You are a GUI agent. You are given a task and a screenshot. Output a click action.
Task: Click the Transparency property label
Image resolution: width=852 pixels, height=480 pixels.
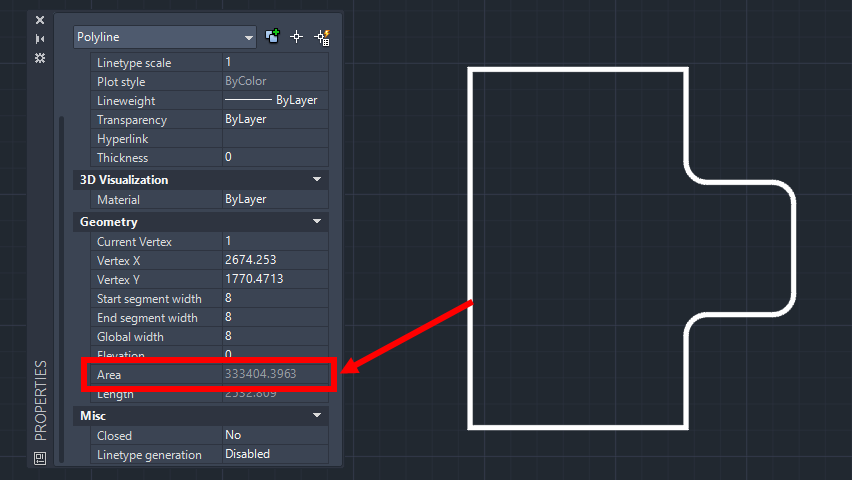(x=131, y=120)
